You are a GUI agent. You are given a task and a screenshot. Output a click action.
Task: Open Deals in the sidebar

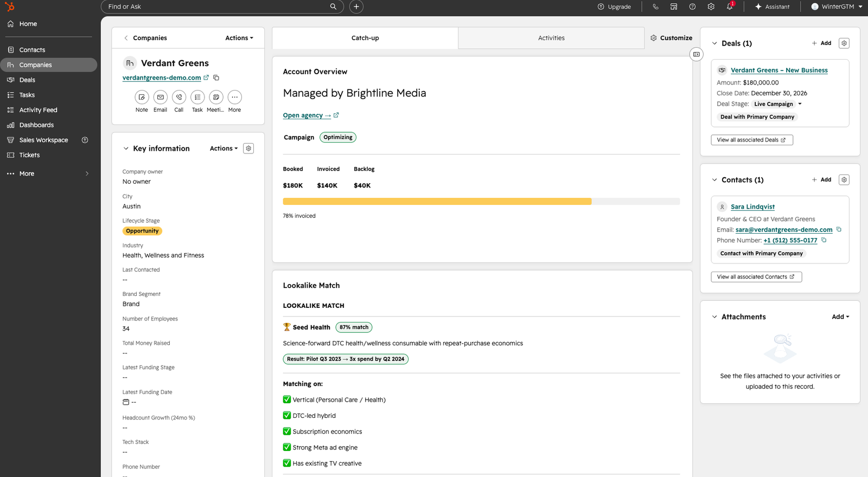(49, 80)
